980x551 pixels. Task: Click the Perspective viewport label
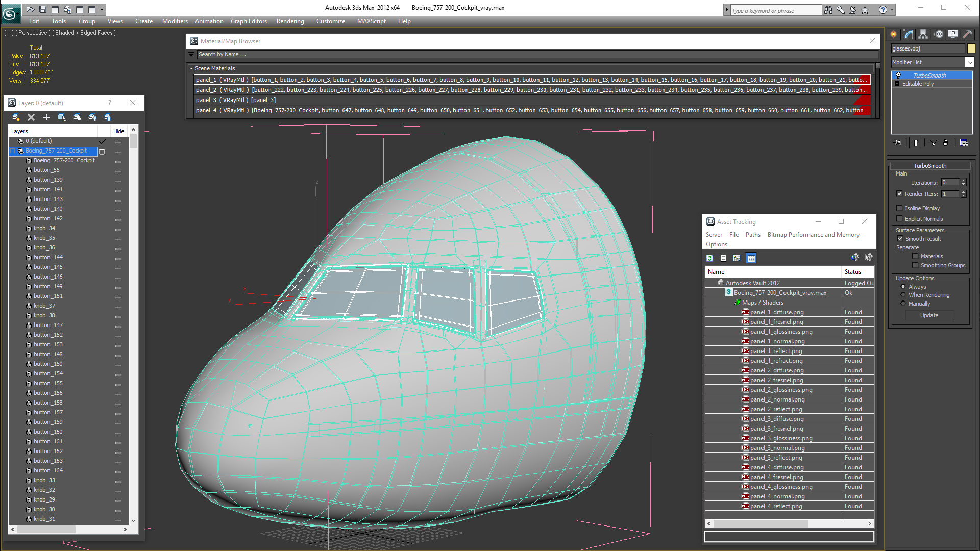coord(33,33)
